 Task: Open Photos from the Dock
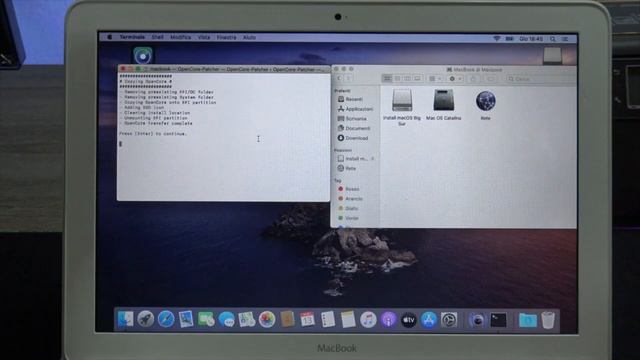[267, 319]
